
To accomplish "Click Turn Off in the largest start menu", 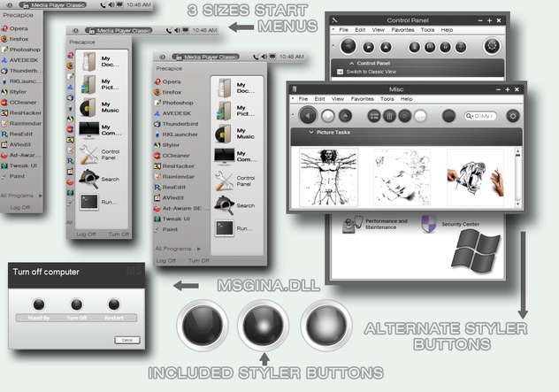I will pos(199,260).
